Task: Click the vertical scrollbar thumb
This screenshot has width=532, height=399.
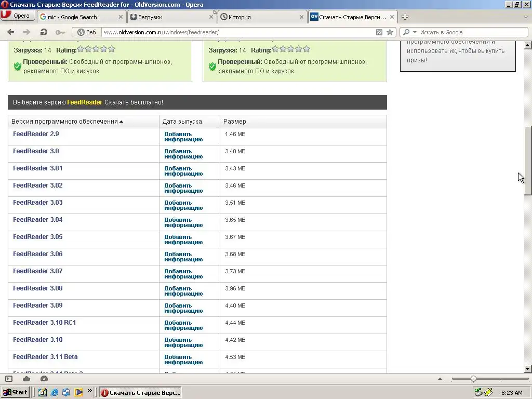Action: [528, 161]
